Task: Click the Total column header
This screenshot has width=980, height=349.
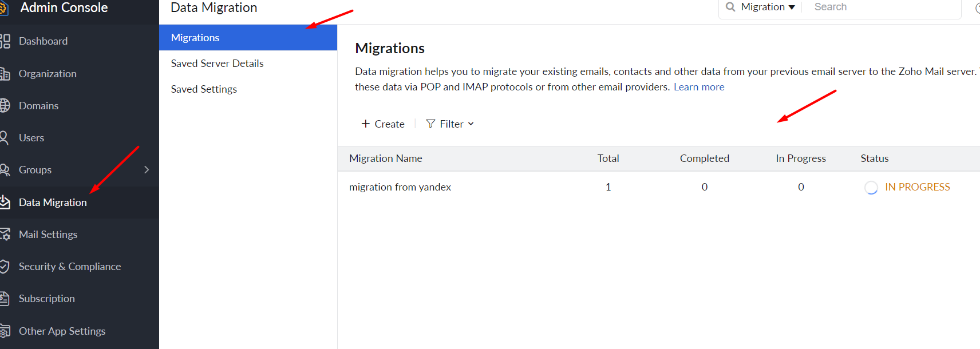Action: click(608, 158)
